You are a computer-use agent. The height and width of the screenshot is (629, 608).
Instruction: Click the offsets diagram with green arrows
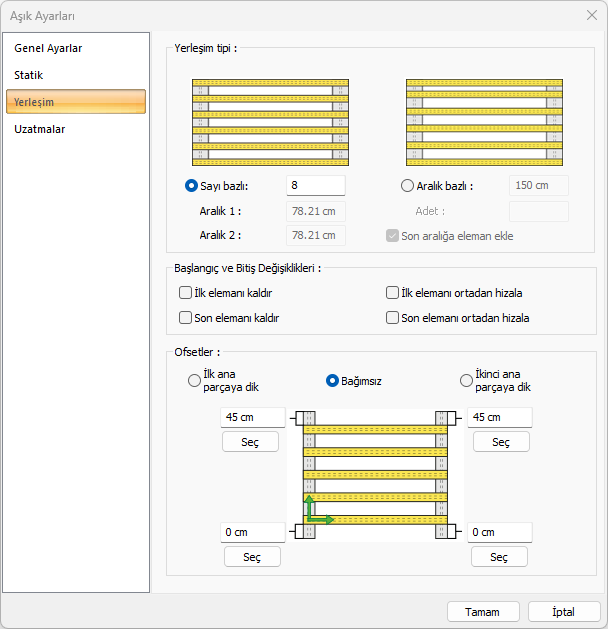pyautogui.click(x=376, y=474)
